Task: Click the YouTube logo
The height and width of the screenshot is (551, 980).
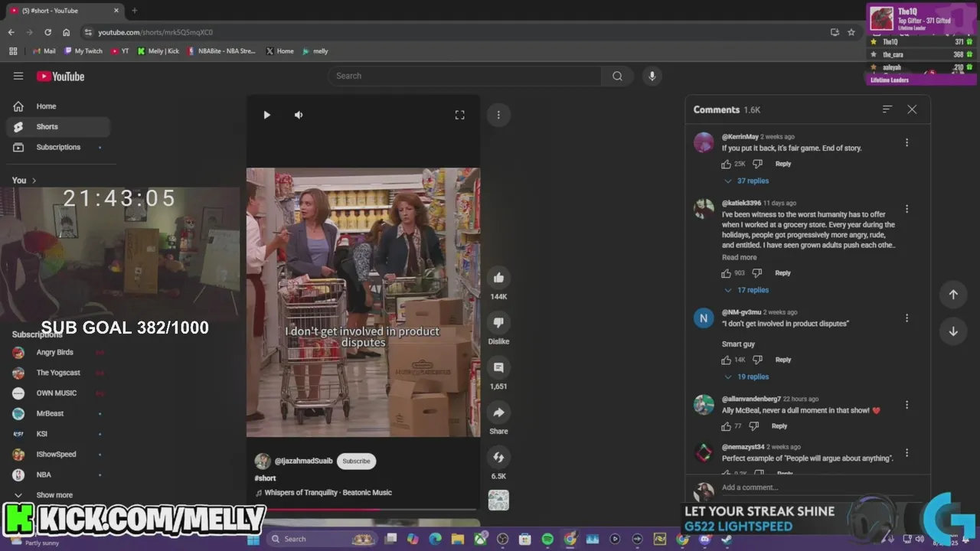Action: click(x=60, y=76)
